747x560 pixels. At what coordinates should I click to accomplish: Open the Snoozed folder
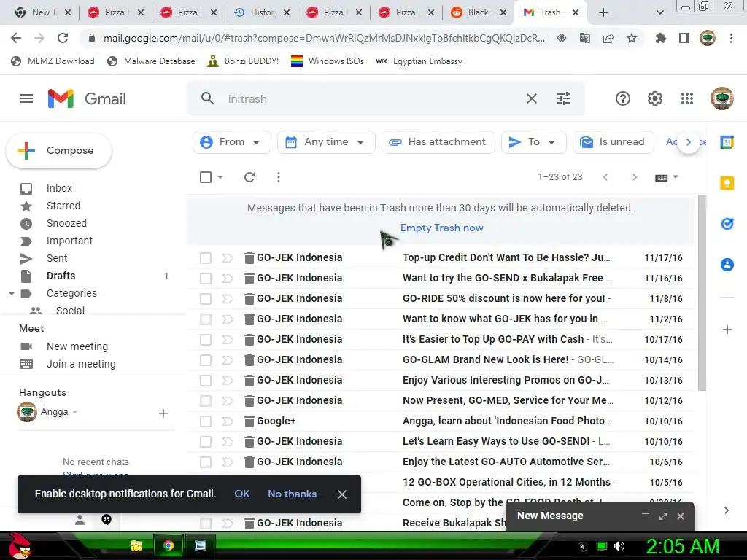66,223
